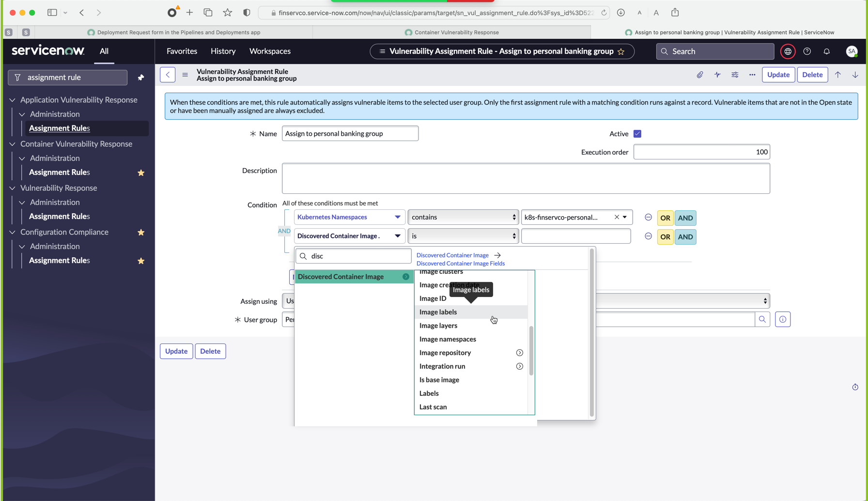Open personalize form settings icon
Screen dimensions: 868x501
pyautogui.click(x=735, y=75)
